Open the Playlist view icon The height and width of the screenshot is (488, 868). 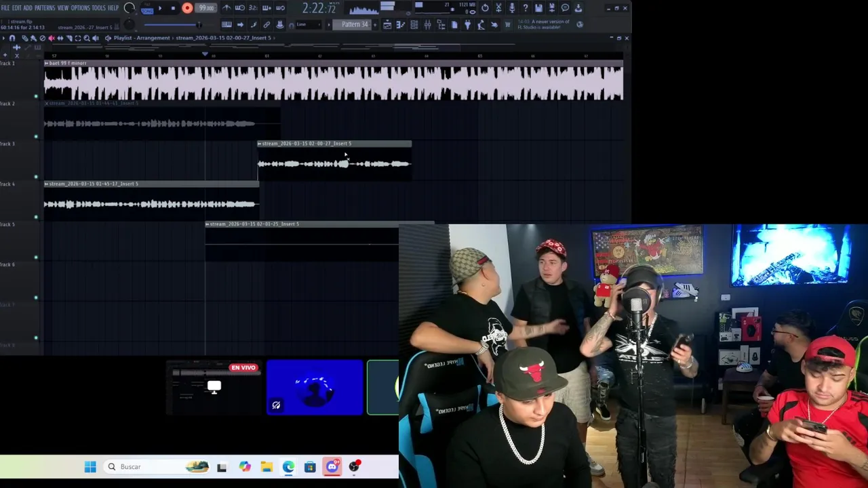[387, 24]
